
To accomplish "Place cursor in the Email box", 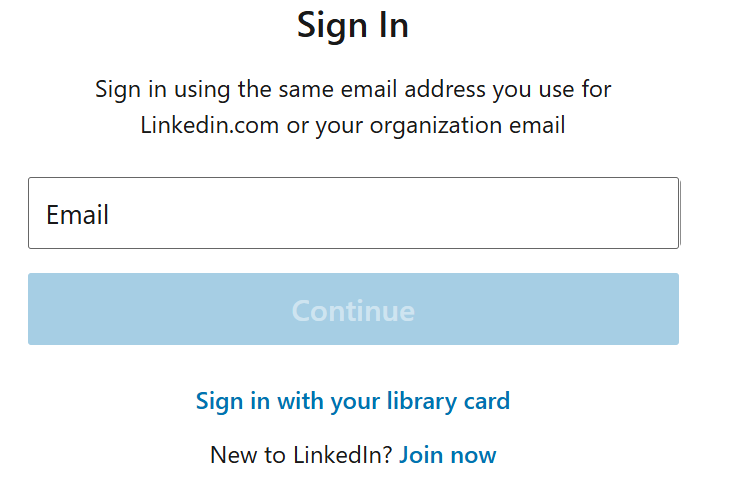I will point(353,213).
